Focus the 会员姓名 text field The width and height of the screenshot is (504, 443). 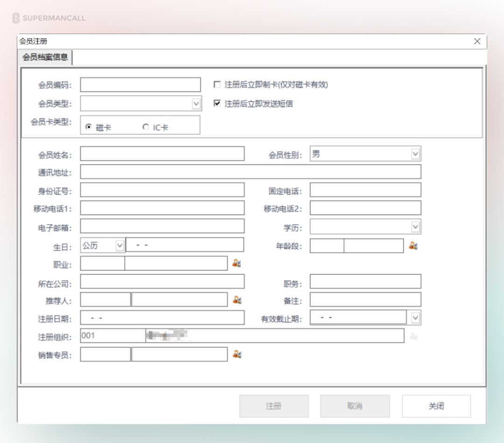pos(162,154)
